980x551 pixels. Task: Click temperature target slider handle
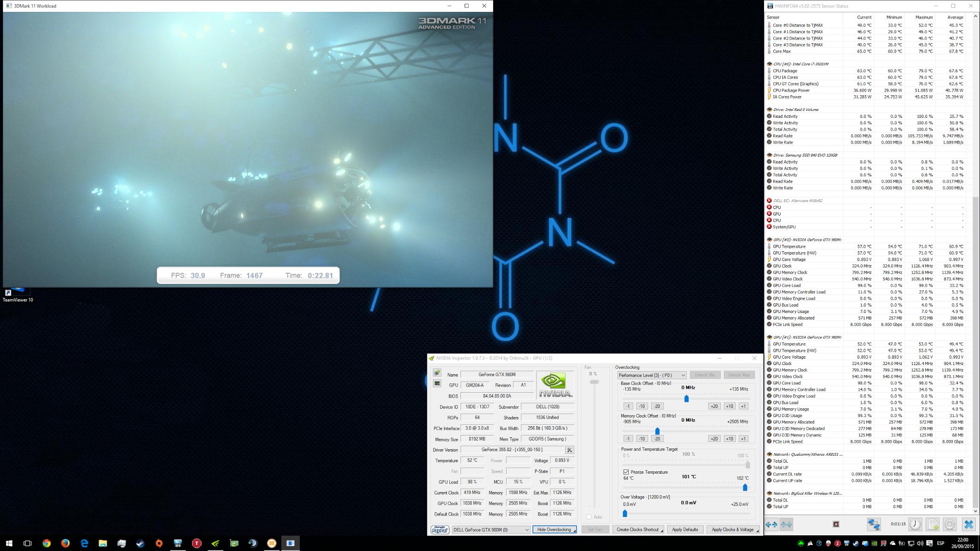[x=745, y=487]
